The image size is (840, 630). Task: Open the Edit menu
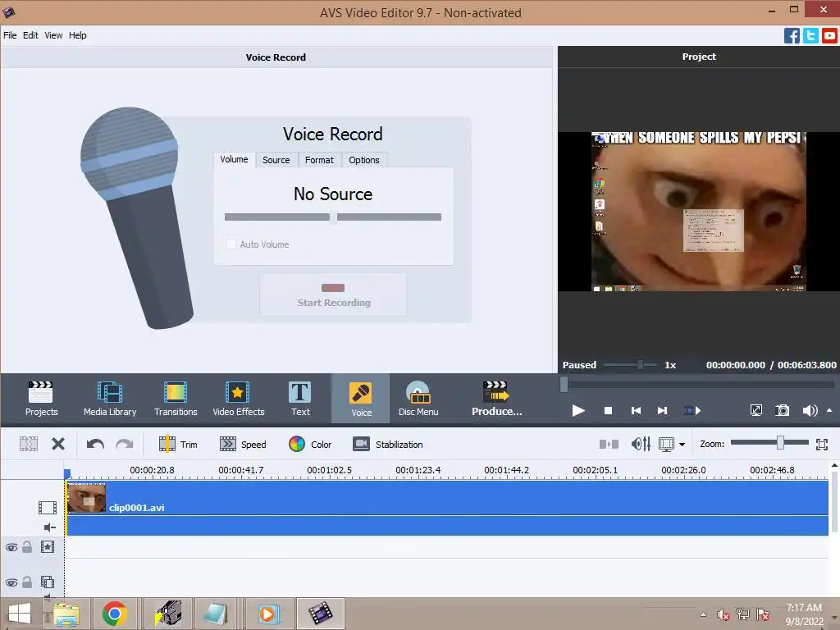pos(30,35)
